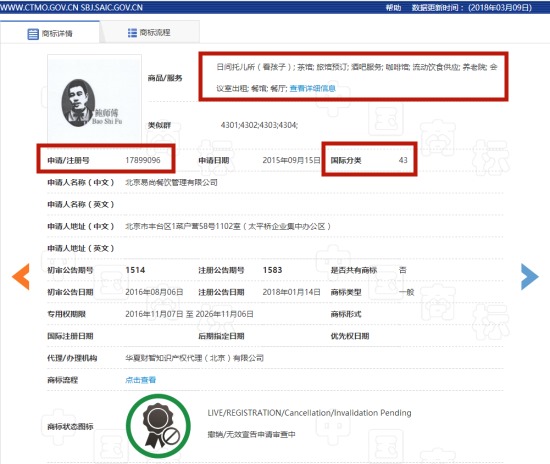550x464 pixels.
Task: Open the 商标详情 tab
Action: (50, 32)
